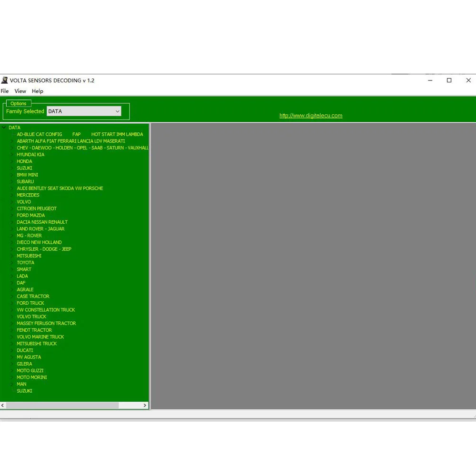Select CHRYSLER - DODGE - JEEP item

pos(44,249)
